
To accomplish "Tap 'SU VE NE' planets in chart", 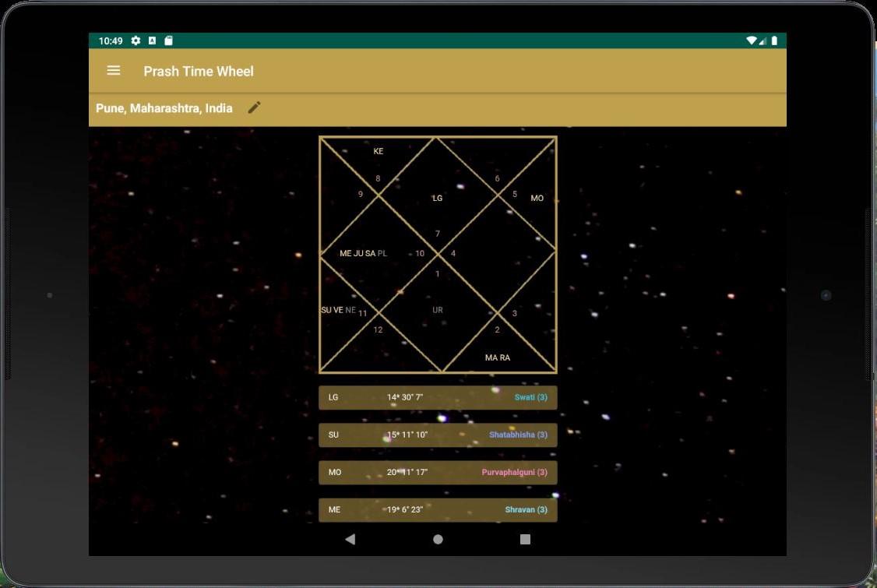I will (338, 310).
